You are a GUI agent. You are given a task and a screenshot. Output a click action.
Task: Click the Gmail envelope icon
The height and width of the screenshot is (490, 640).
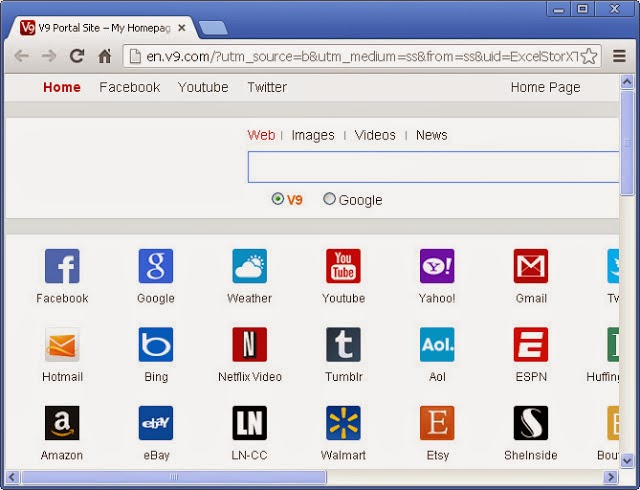(x=531, y=266)
